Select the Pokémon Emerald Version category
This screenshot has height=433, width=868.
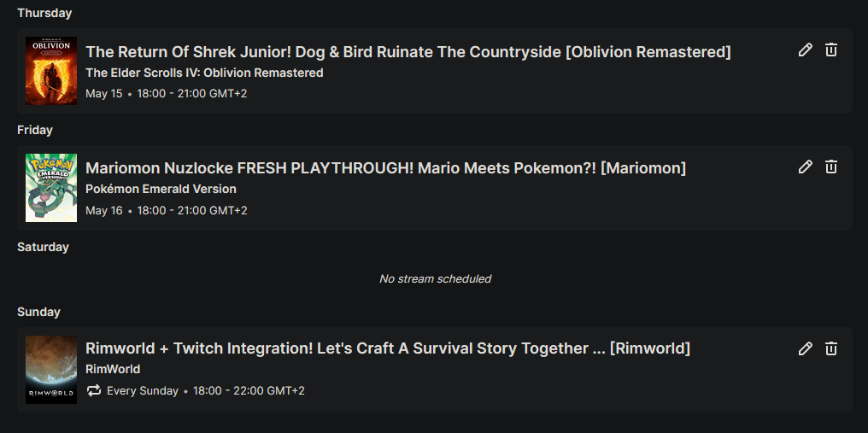point(161,189)
